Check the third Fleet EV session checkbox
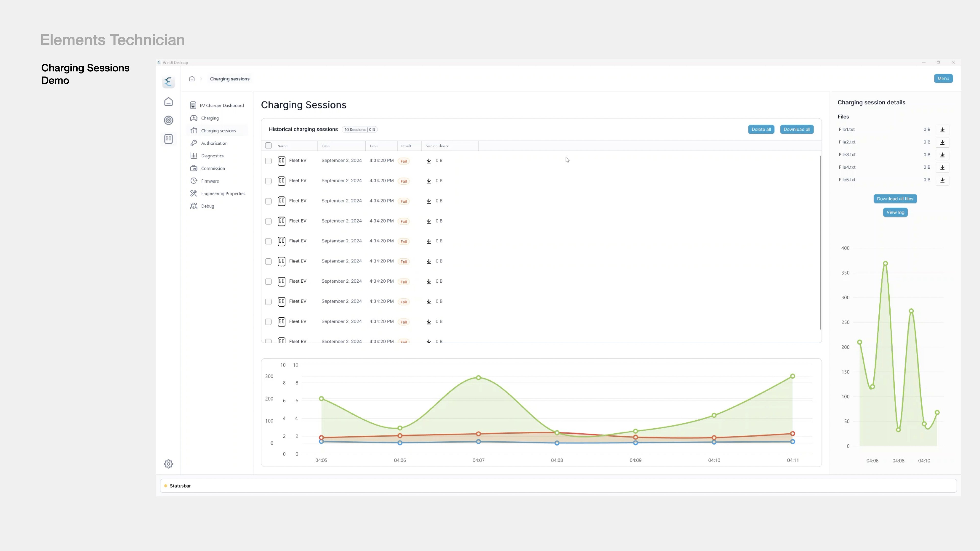980x551 pixels. pos(268,201)
